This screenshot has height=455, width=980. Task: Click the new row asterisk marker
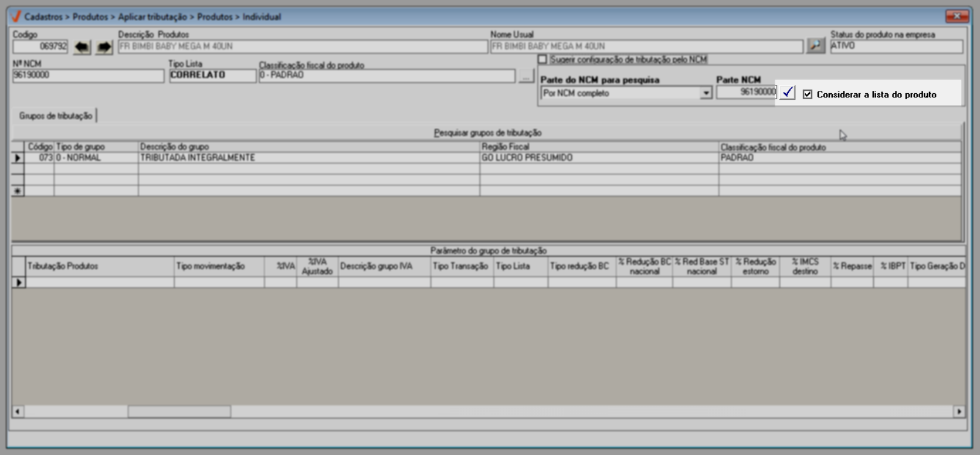point(18,191)
